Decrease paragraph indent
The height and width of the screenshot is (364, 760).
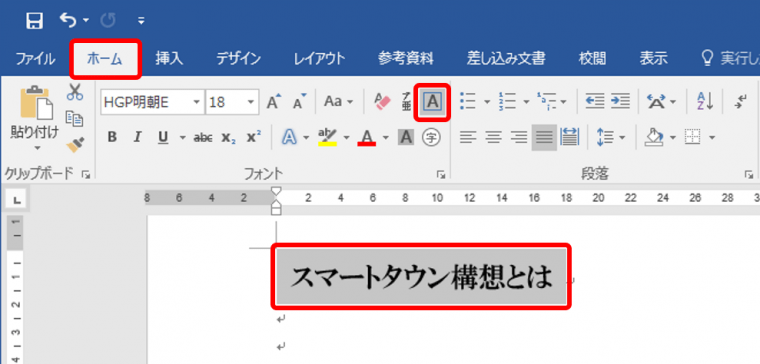595,101
